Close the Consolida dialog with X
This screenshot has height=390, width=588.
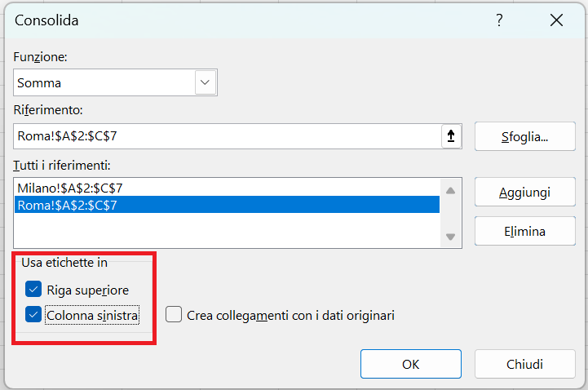click(x=556, y=20)
